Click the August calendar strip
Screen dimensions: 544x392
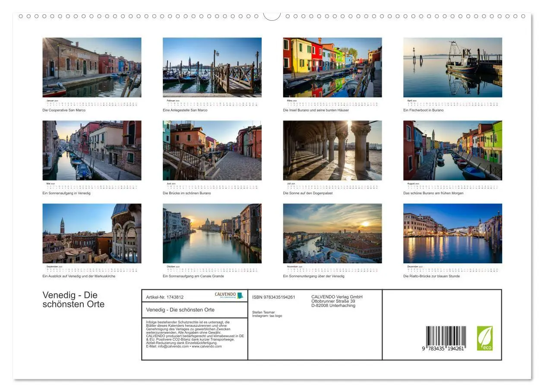[452, 186]
